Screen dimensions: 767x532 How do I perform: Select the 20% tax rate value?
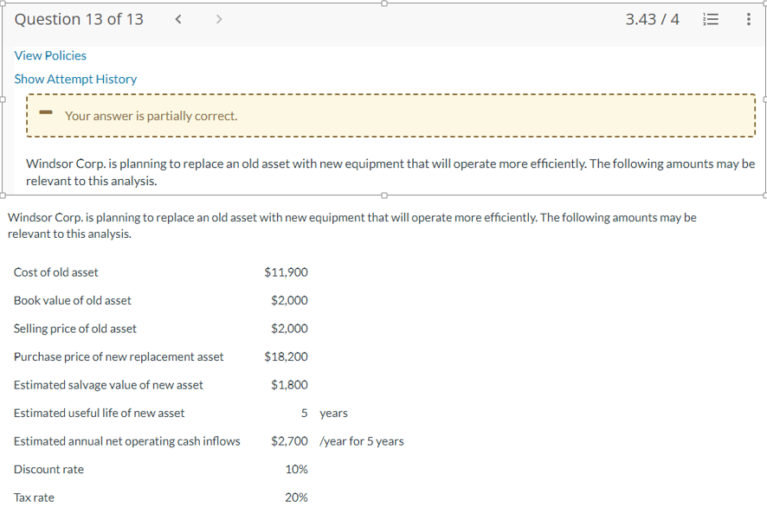296,497
